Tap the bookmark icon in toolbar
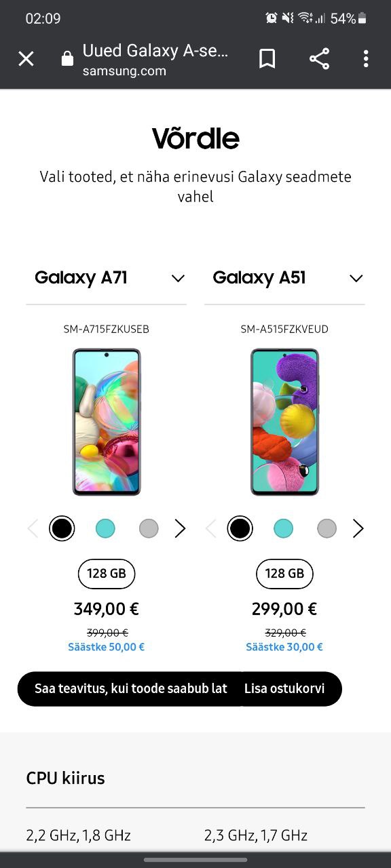Image resolution: width=391 pixels, height=868 pixels. point(267,59)
